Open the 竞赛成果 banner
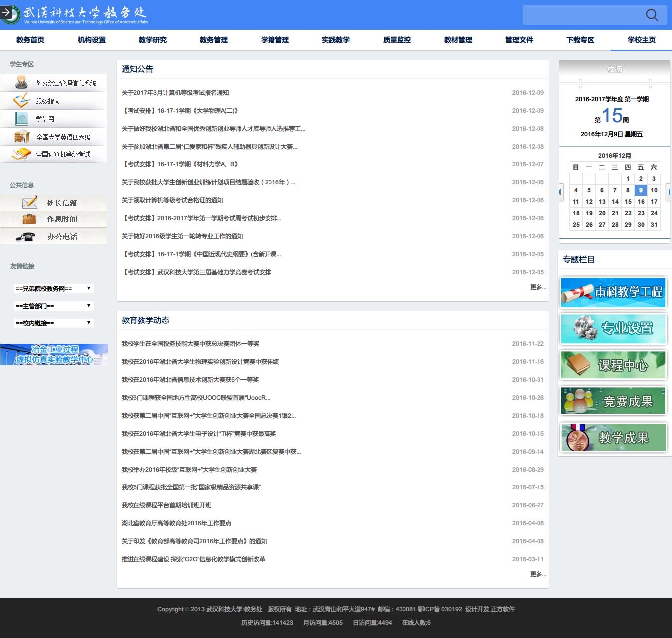 (613, 401)
